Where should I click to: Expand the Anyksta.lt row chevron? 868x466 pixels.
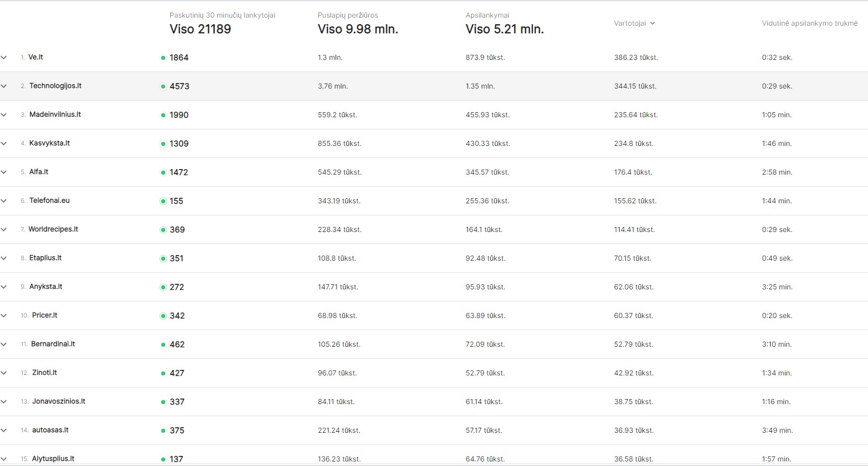(x=4, y=287)
